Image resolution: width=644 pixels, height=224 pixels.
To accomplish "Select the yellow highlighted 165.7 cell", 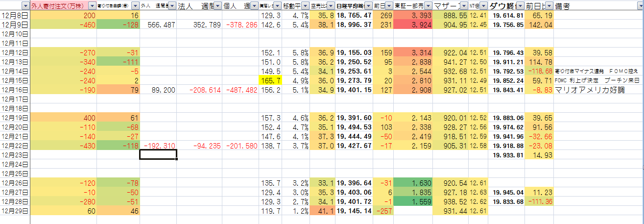I will pos(270,80).
